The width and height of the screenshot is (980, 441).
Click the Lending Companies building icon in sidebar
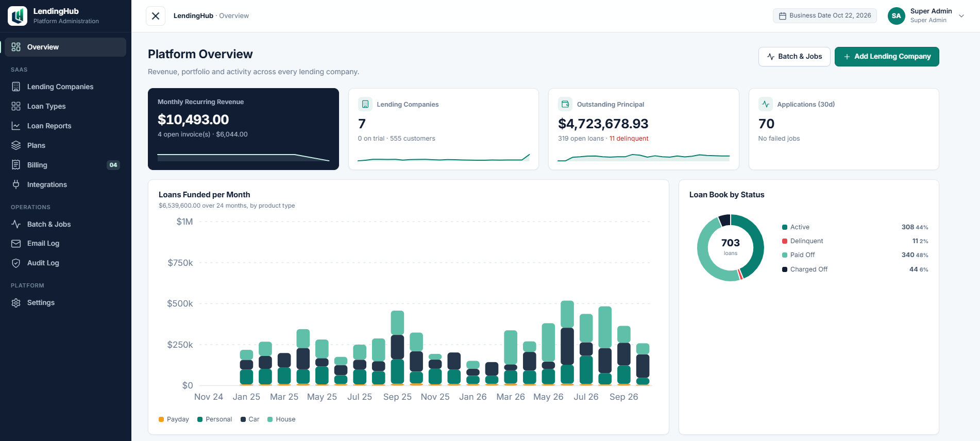tap(16, 87)
